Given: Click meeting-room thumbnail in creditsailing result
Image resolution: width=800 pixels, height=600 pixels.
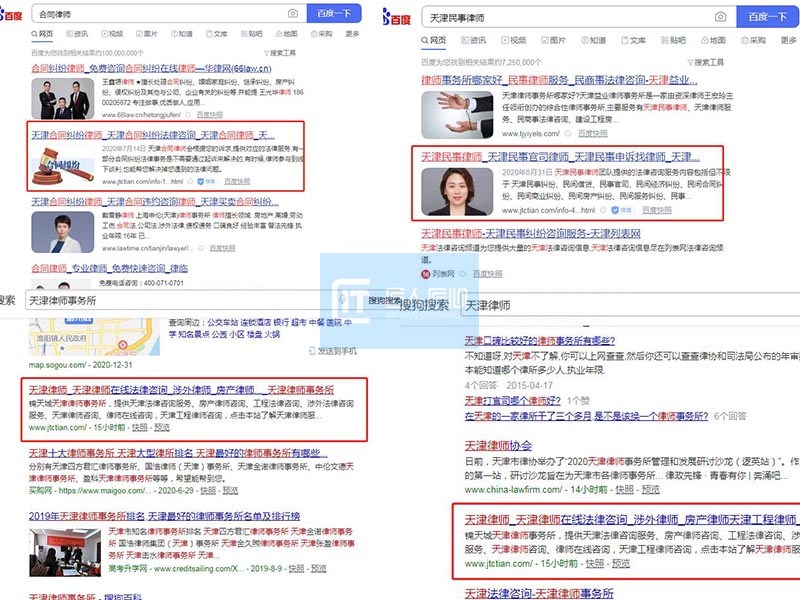Looking at the screenshot, I should coord(65,553).
